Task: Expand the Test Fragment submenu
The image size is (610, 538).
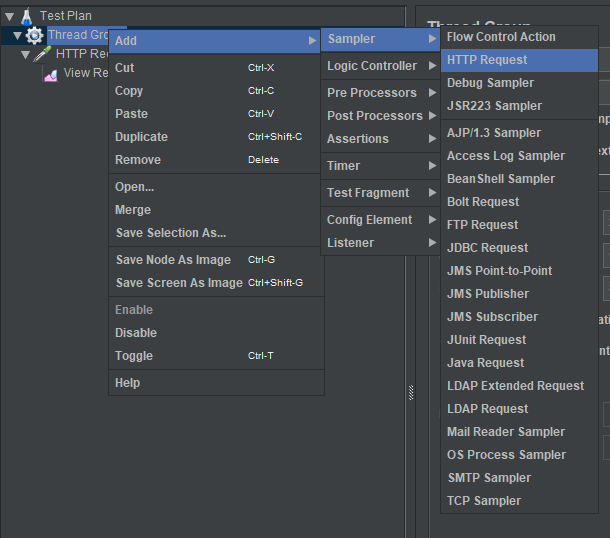Action: [x=380, y=193]
